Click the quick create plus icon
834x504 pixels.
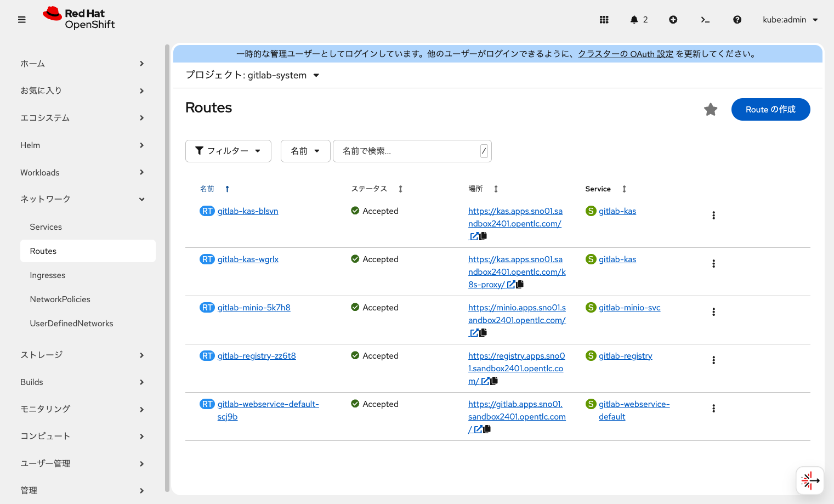pyautogui.click(x=673, y=19)
